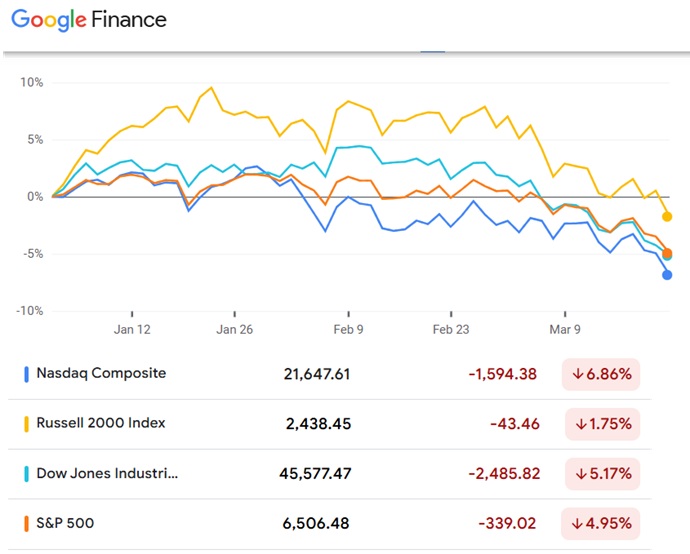Open the Nasdaq Composite index row

[330, 374]
